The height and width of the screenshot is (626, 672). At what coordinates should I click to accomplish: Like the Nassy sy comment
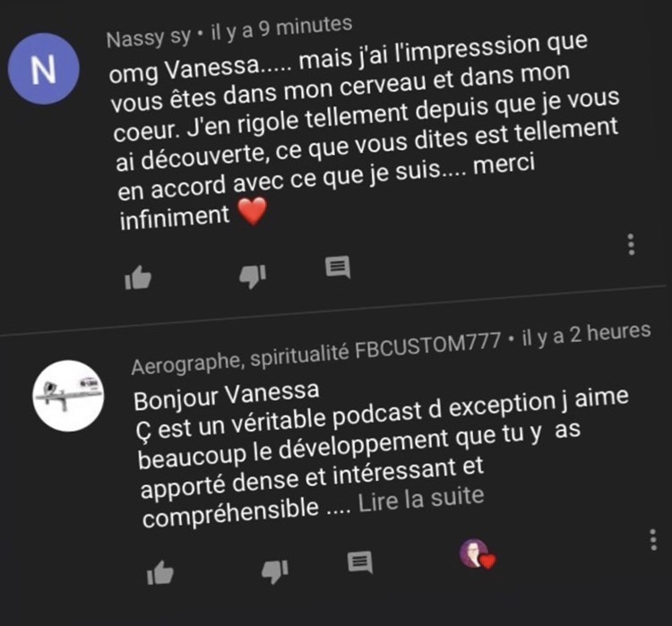(x=138, y=278)
